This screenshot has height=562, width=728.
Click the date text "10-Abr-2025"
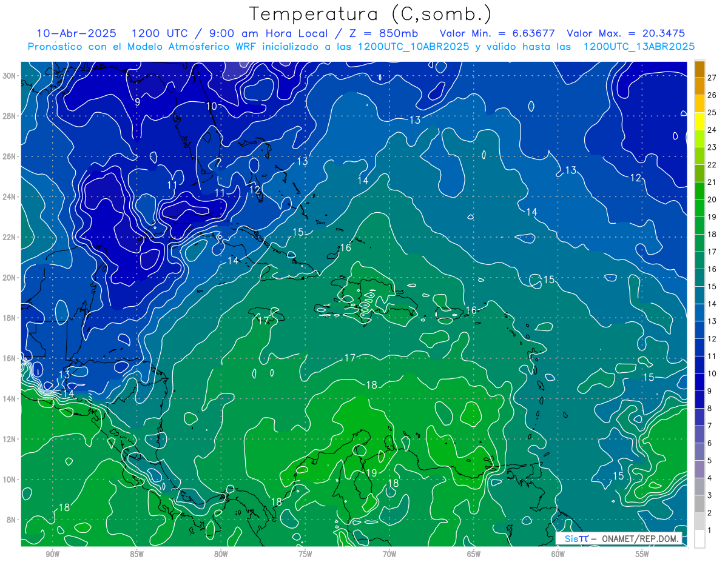[x=75, y=33]
